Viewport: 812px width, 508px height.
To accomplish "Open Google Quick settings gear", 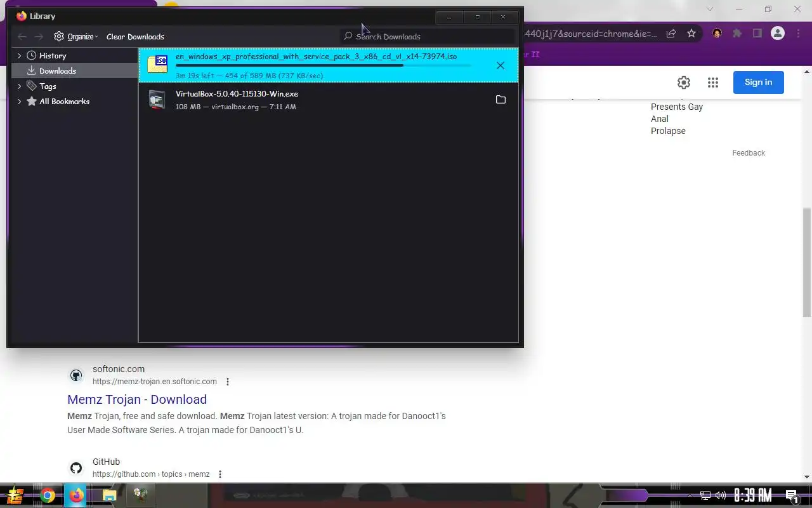I will coord(683,83).
